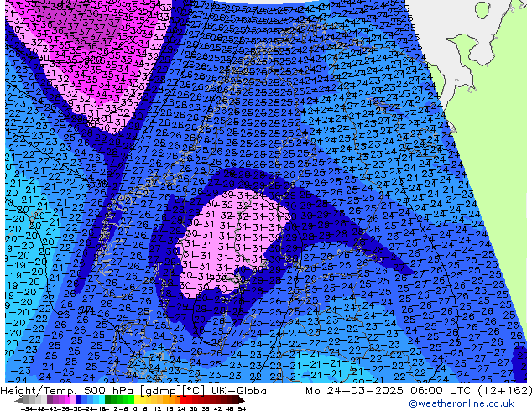Click the gray arrow at legend's cold end
Screen dimensions: 532x411
[19, 400]
